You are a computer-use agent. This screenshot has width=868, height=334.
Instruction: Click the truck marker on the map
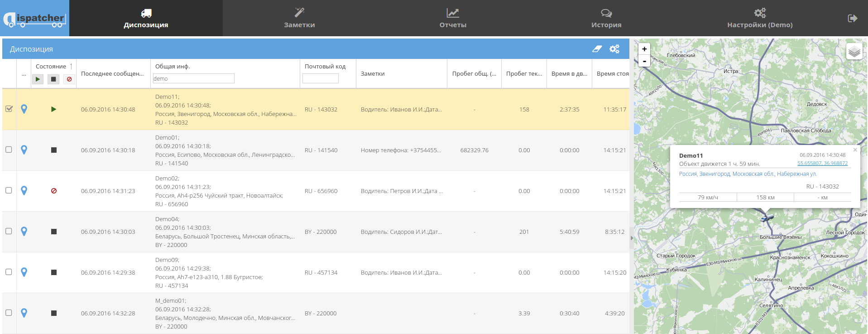767,218
